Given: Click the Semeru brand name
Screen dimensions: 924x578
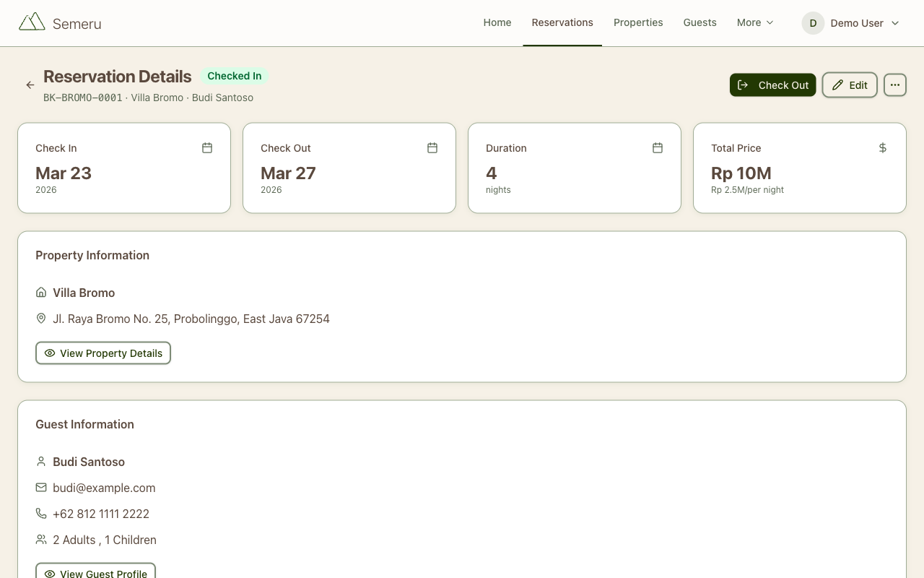Looking at the screenshot, I should pos(77,24).
